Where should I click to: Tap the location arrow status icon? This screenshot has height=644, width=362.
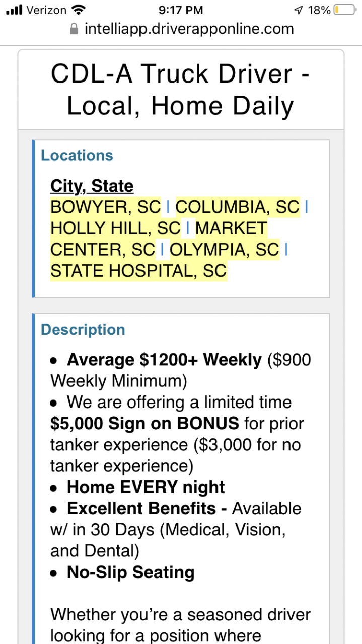(x=299, y=10)
